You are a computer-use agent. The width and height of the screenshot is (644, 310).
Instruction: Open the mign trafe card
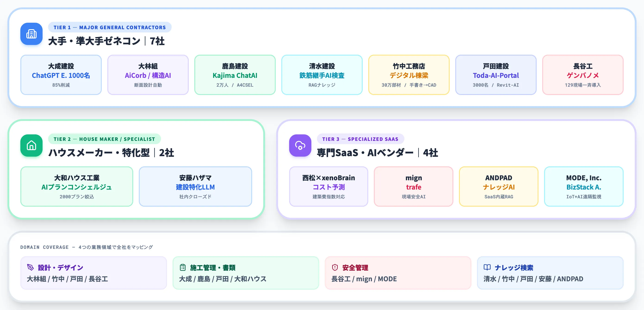click(414, 187)
